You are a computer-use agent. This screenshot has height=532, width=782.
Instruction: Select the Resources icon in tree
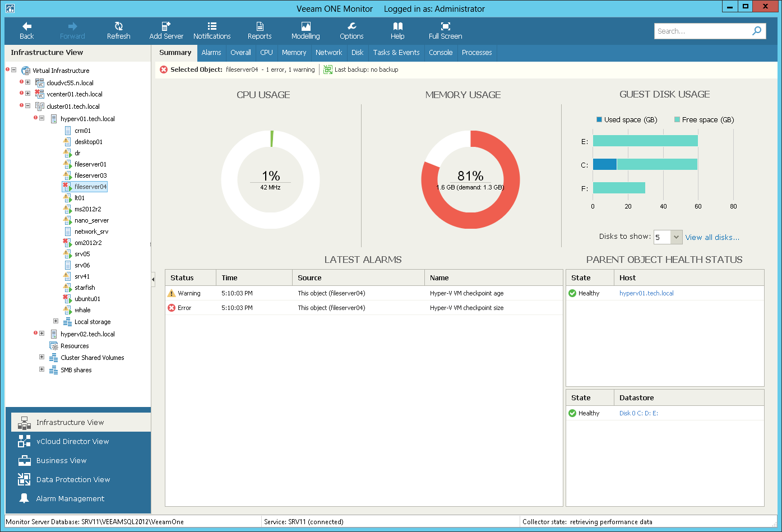[54, 346]
